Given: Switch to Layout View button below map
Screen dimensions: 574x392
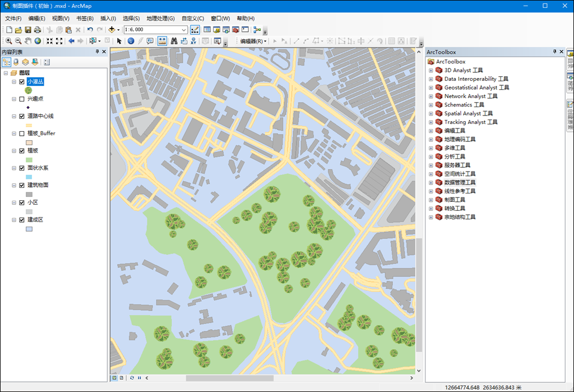Looking at the screenshot, I should tap(122, 378).
